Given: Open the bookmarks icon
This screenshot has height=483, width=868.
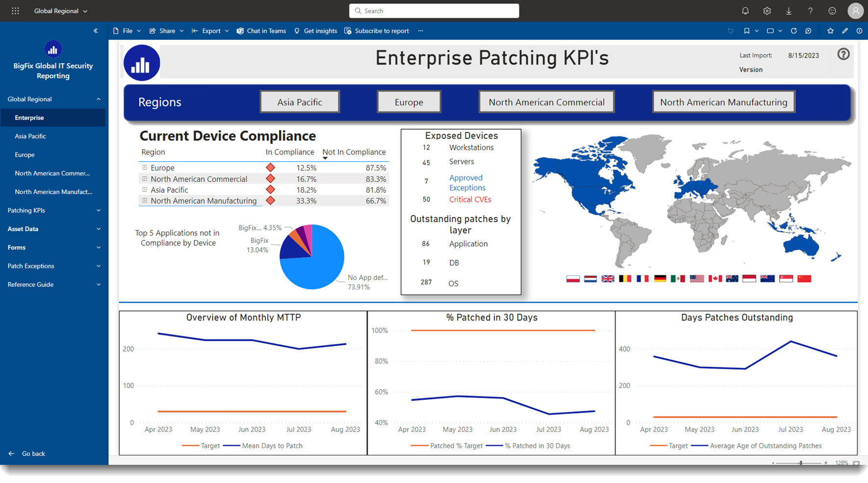Looking at the screenshot, I should click(x=746, y=31).
